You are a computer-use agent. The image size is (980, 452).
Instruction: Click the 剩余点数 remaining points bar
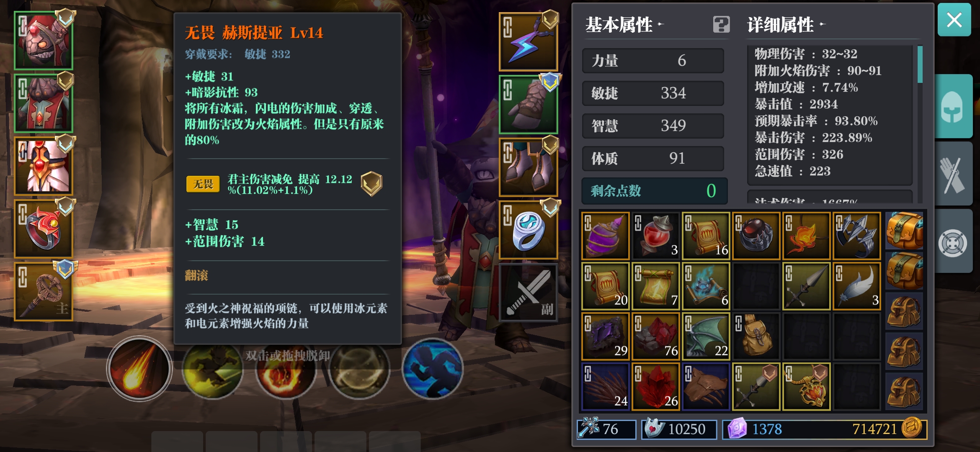pyautogui.click(x=654, y=191)
